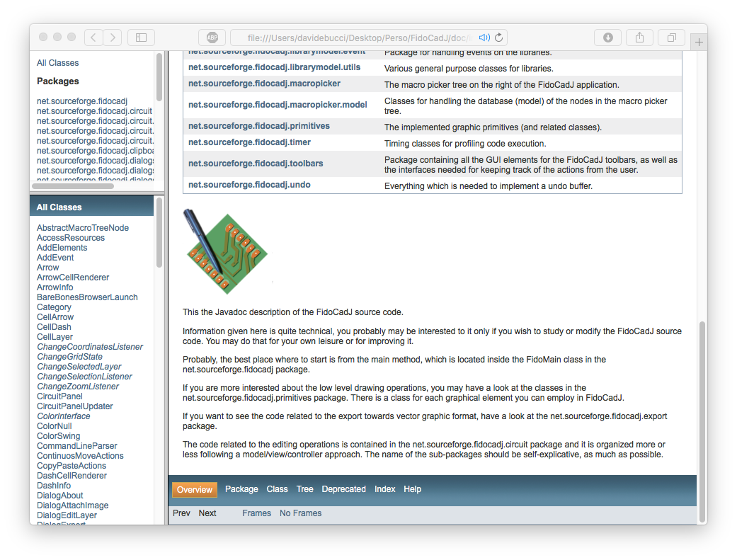
Task: Click the FidoCadJ circuit board logo image
Action: click(225, 246)
